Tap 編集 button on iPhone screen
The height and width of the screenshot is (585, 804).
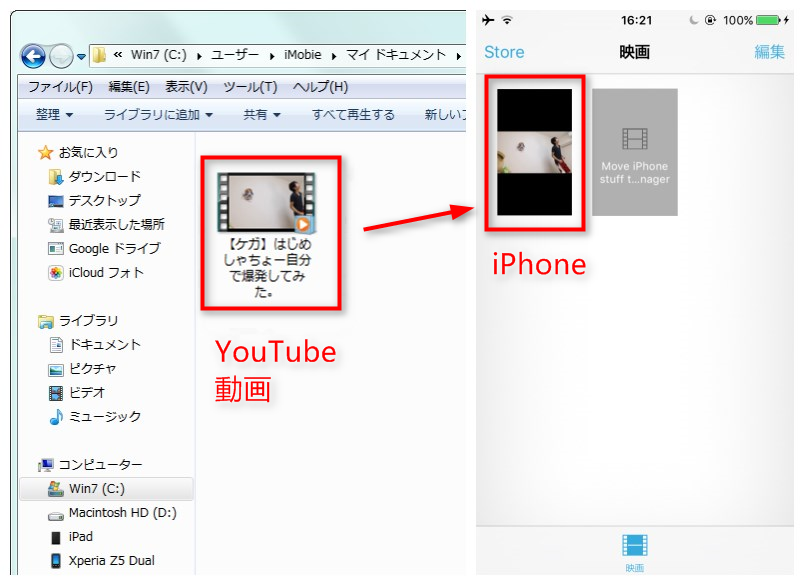point(770,52)
